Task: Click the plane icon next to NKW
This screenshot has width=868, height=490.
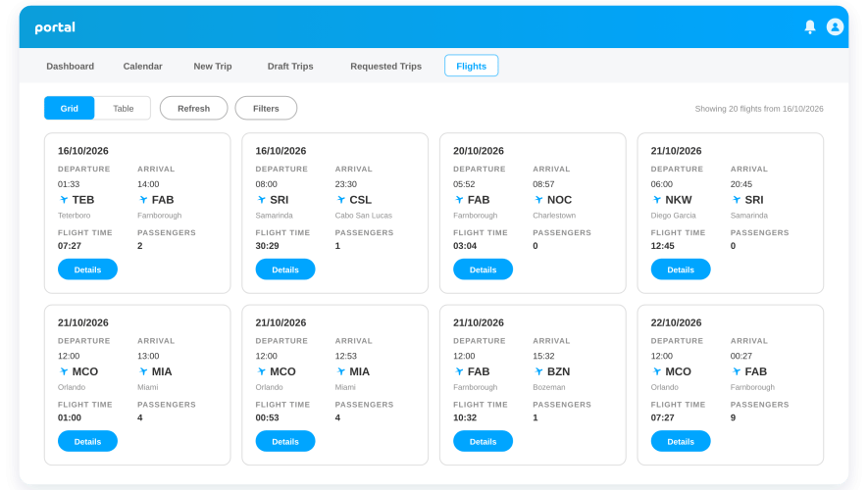Action: [x=656, y=200]
